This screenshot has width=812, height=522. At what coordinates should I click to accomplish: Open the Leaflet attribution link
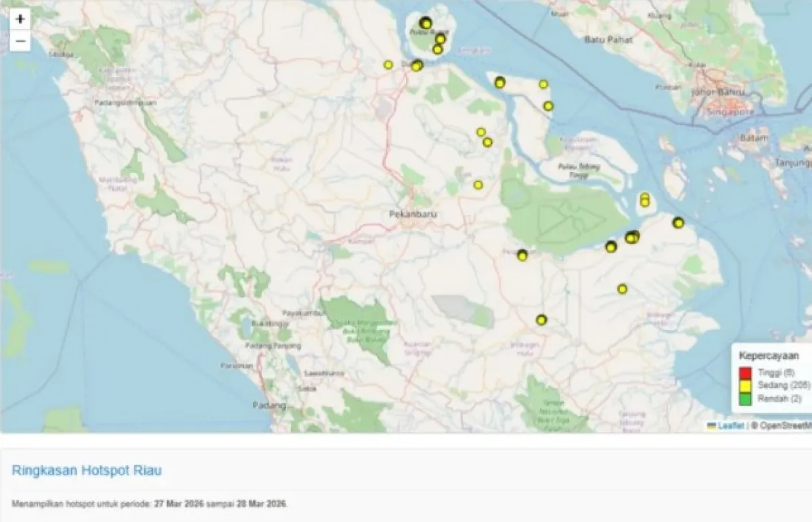tap(730, 425)
